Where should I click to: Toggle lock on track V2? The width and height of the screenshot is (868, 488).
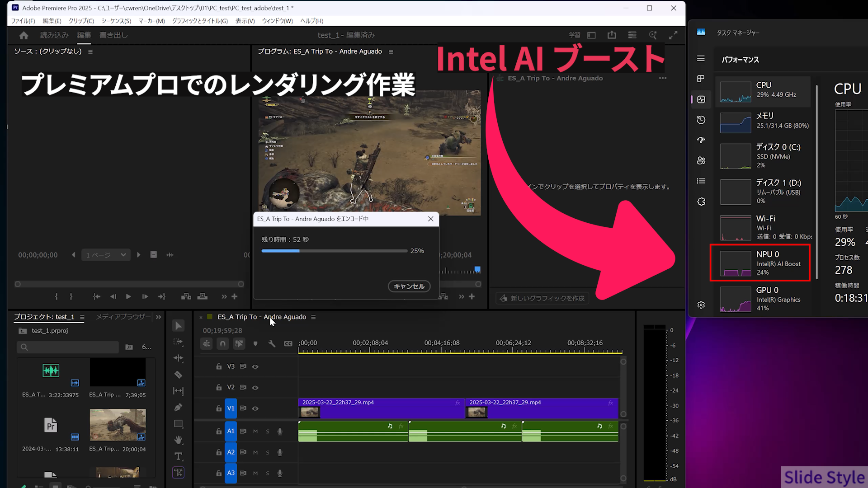point(219,388)
